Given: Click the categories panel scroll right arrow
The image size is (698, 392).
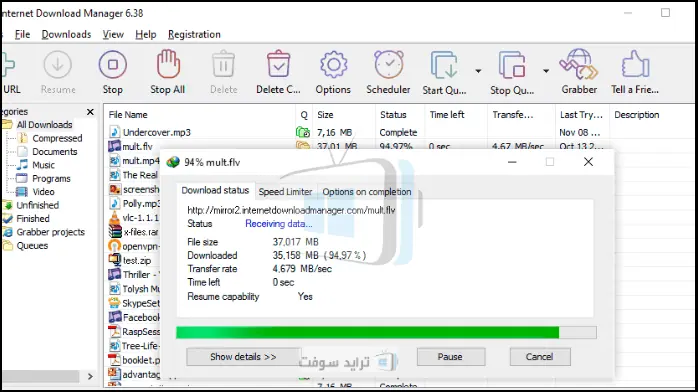Looking at the screenshot, I should coord(90,376).
